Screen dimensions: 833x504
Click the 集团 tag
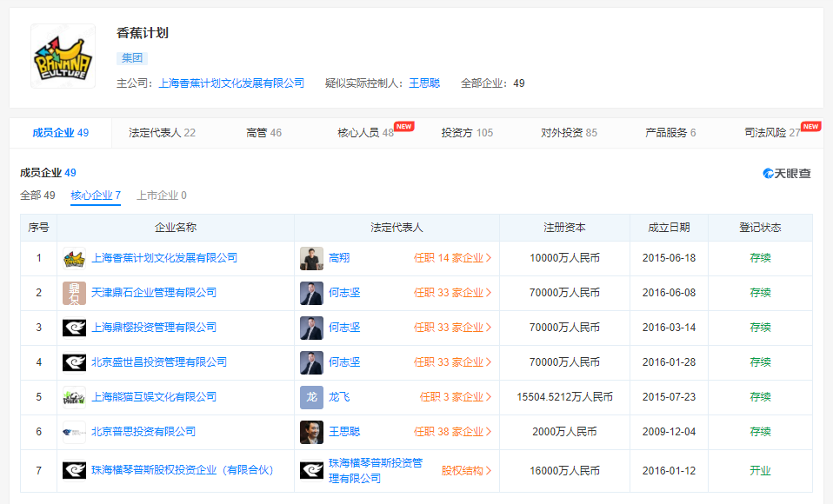pos(132,58)
